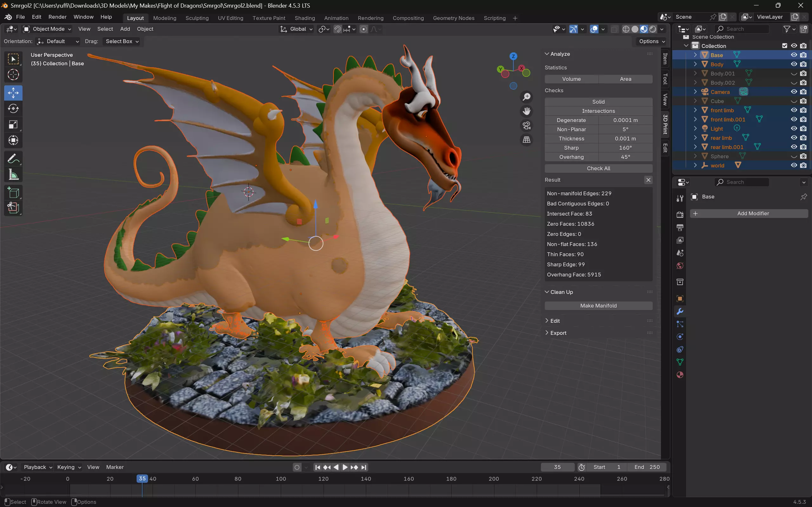Click the pan hand viewport icon
The width and height of the screenshot is (812, 507).
[x=526, y=111]
